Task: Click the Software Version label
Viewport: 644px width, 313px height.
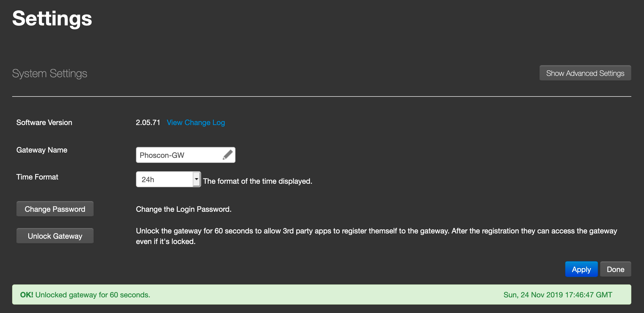Action: (44, 122)
